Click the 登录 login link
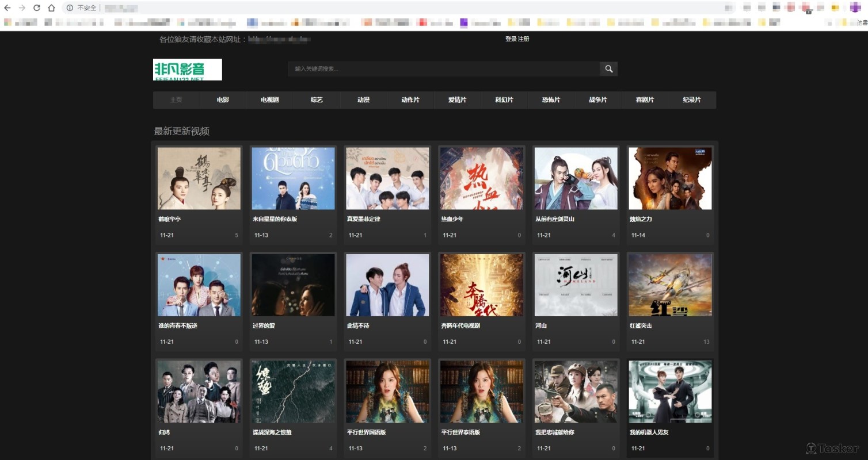Image resolution: width=868 pixels, height=460 pixels. pyautogui.click(x=511, y=39)
